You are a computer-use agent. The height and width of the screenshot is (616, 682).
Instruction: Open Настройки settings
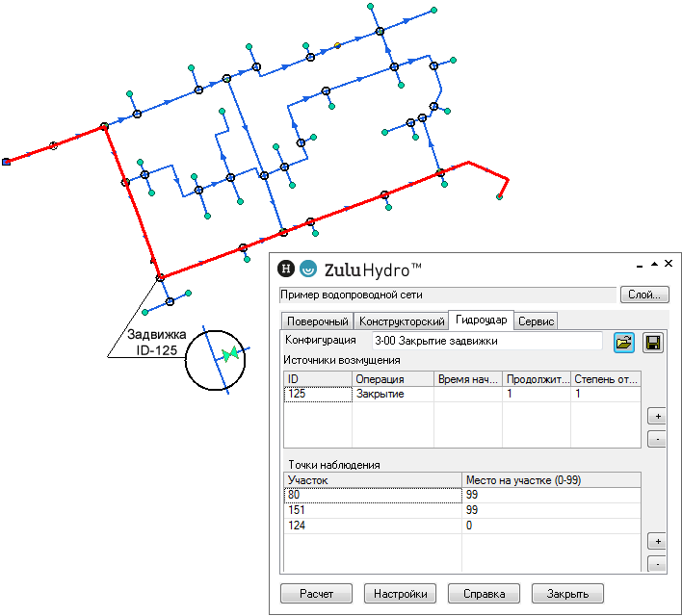400,593
